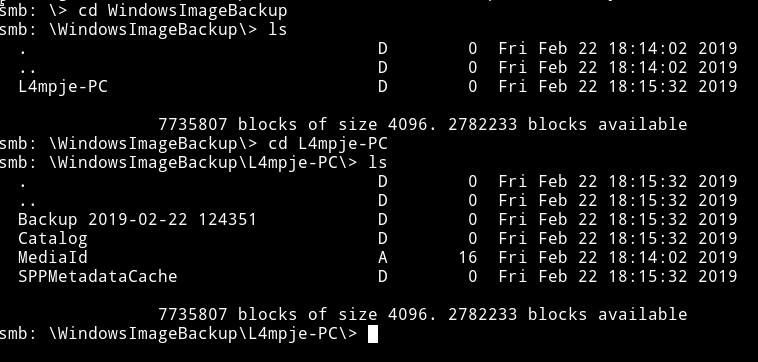The width and height of the screenshot is (758, 362).
Task: Click L4mpje-PC in the first listing
Action: 63,87
